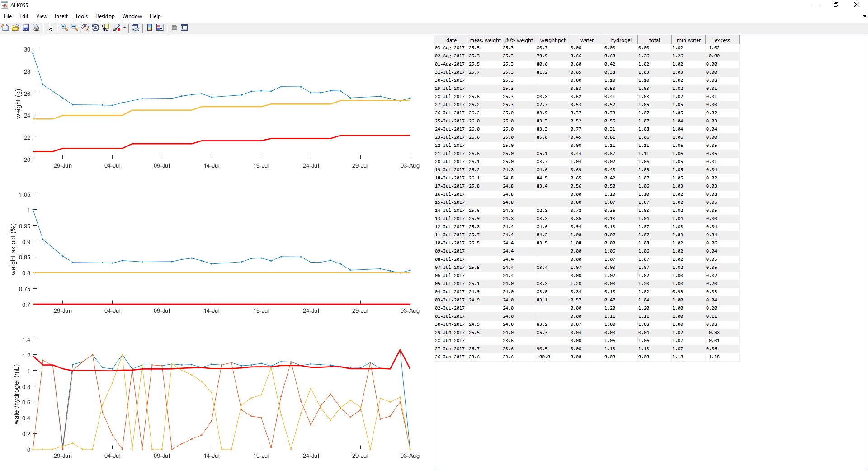Screen dimensions: 868x470
Task: Turn on the Data Cursor tool
Action: click(x=105, y=28)
